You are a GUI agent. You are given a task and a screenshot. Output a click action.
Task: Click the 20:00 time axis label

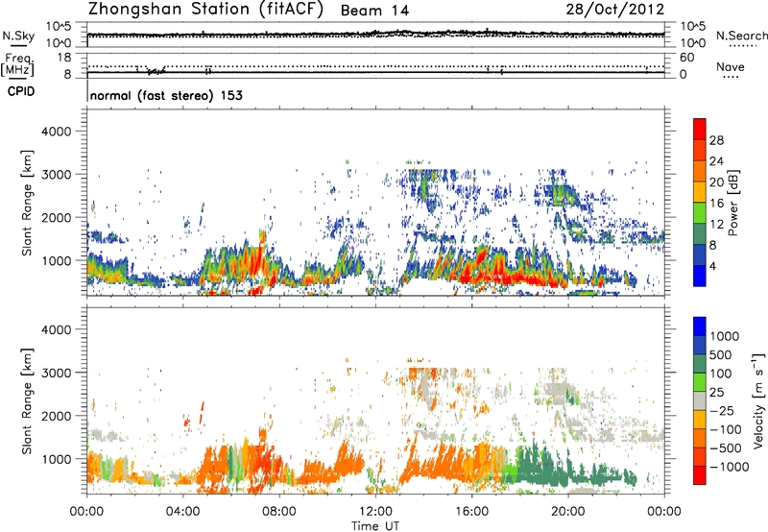click(x=568, y=512)
